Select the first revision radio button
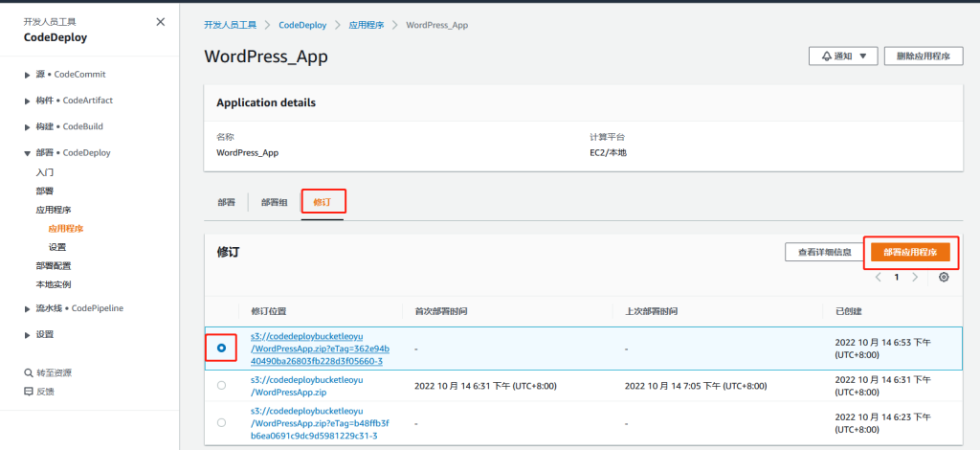The width and height of the screenshot is (980, 450). coord(222,349)
